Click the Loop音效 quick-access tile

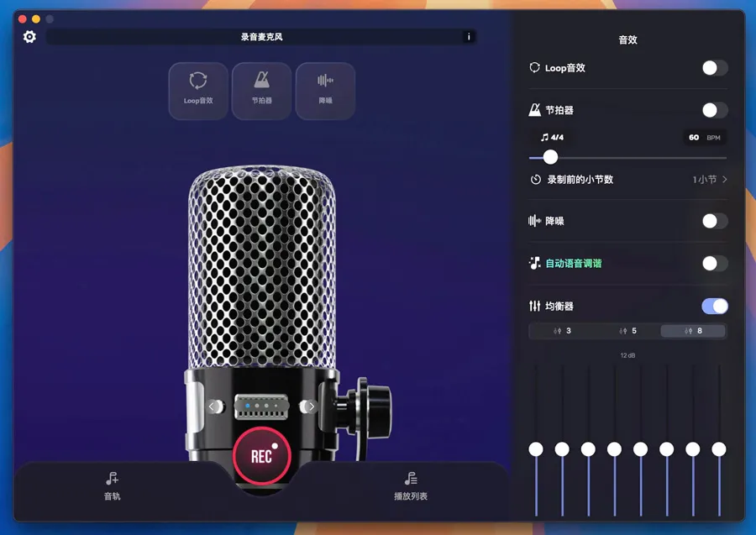tap(198, 90)
